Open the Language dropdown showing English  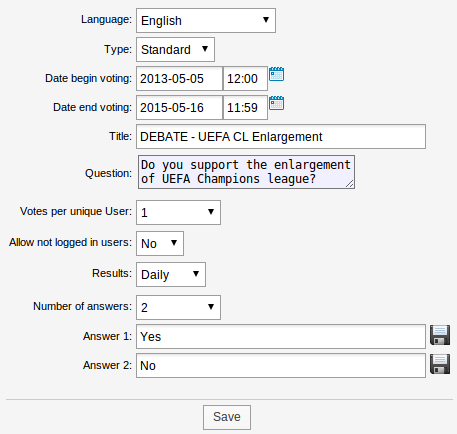point(206,21)
